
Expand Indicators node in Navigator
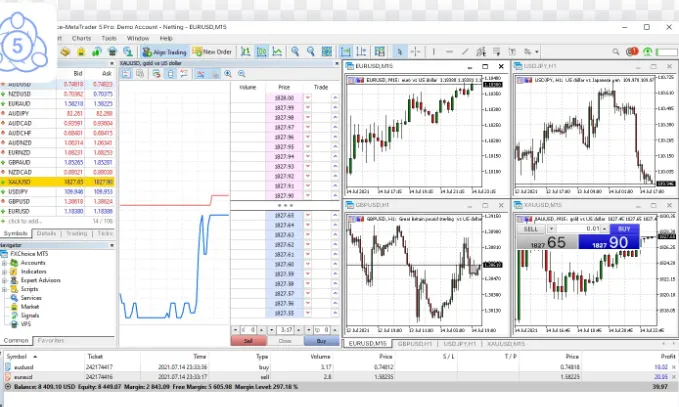[5, 271]
